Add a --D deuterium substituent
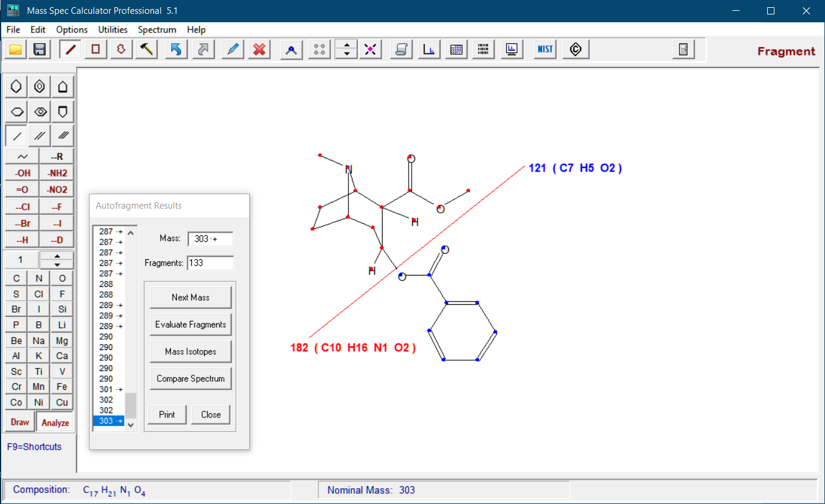825x504 pixels. click(57, 240)
